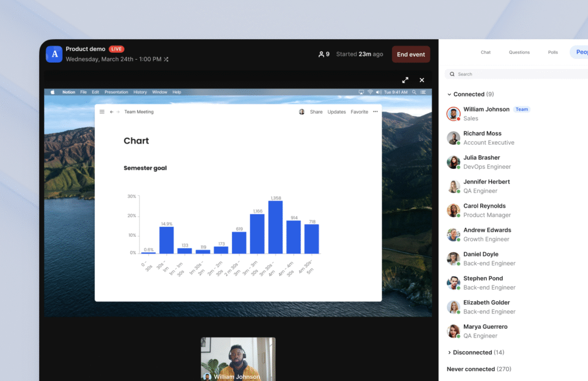Switch to the Chat tab

pos(486,52)
